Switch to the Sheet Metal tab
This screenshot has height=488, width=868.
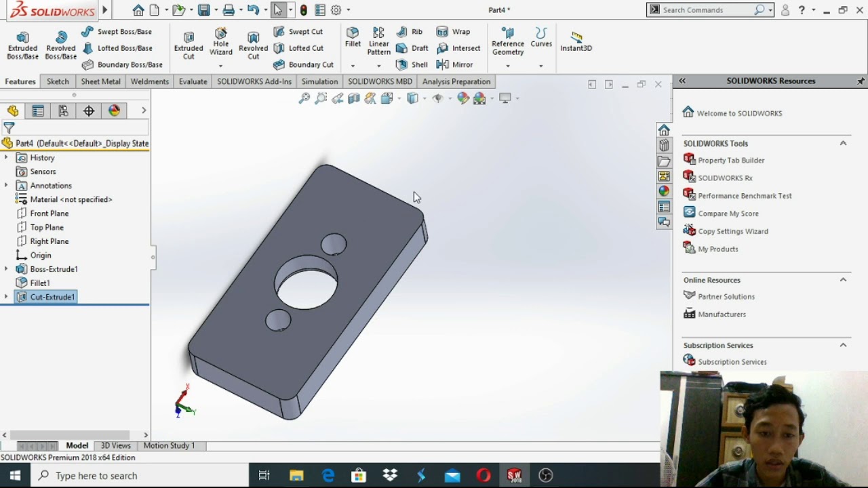point(100,81)
